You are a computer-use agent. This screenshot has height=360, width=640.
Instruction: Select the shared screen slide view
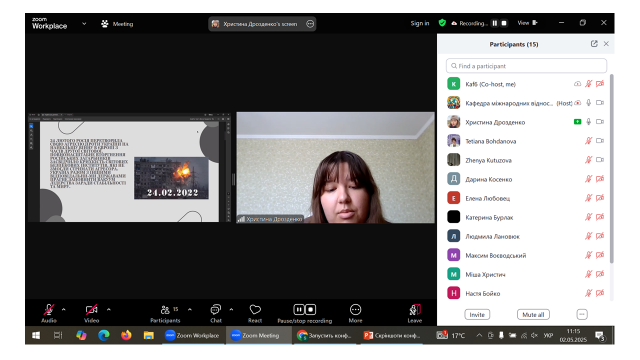point(129,168)
